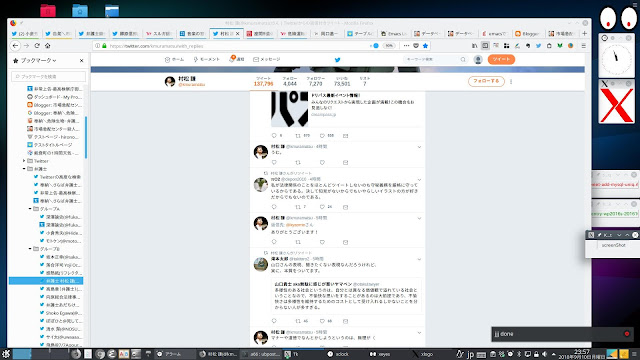Toggle the sidebar view button
Image resolution: width=640 pixels, height=360 pixels.
click(485, 46)
